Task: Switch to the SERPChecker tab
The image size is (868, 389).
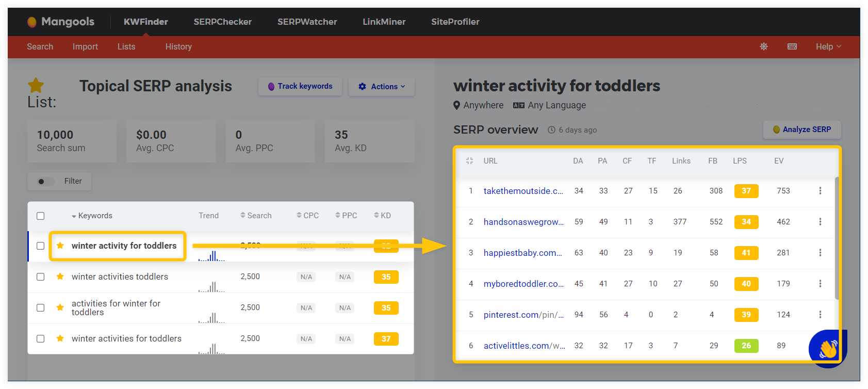Action: (223, 22)
